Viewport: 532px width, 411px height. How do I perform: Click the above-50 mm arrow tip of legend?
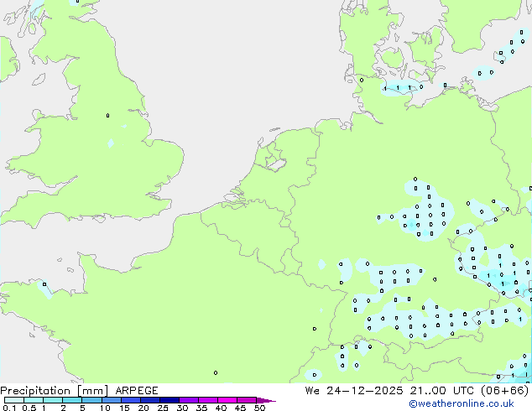pyautogui.click(x=266, y=400)
